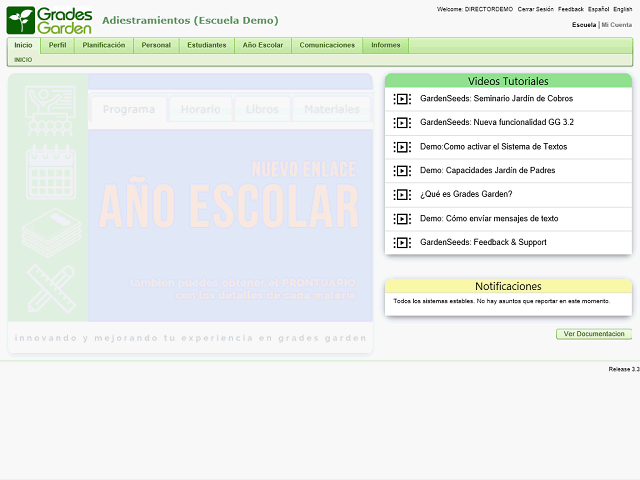This screenshot has height=480, width=640.
Task: Open the Personal menu tab
Action: point(156,45)
